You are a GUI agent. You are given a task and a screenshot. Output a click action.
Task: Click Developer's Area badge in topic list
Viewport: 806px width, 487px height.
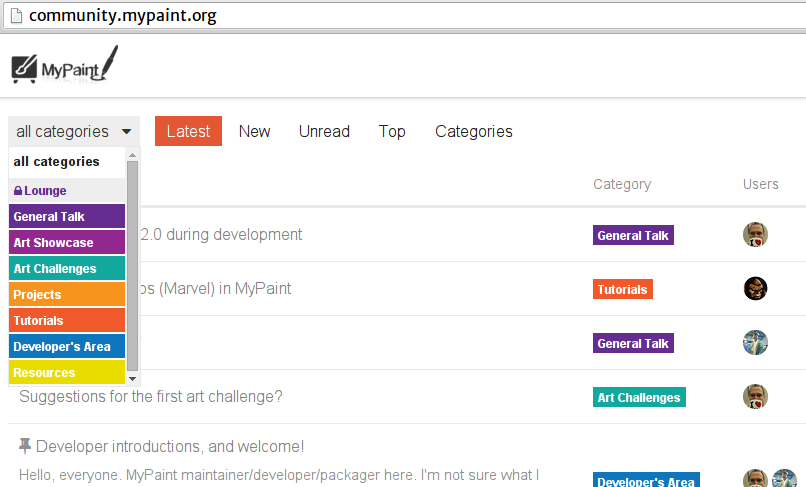point(646,480)
